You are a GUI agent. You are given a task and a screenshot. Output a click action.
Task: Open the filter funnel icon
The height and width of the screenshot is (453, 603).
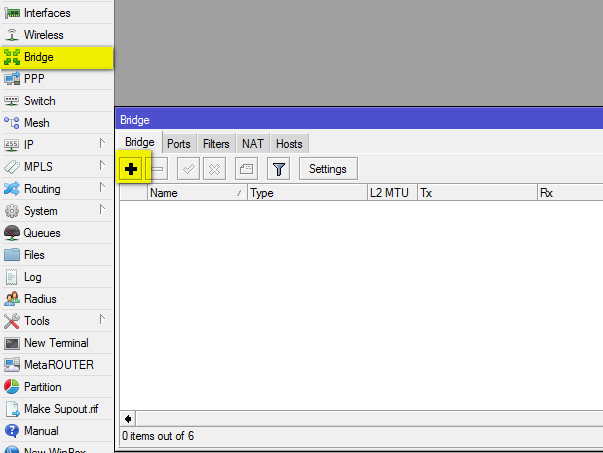click(279, 169)
